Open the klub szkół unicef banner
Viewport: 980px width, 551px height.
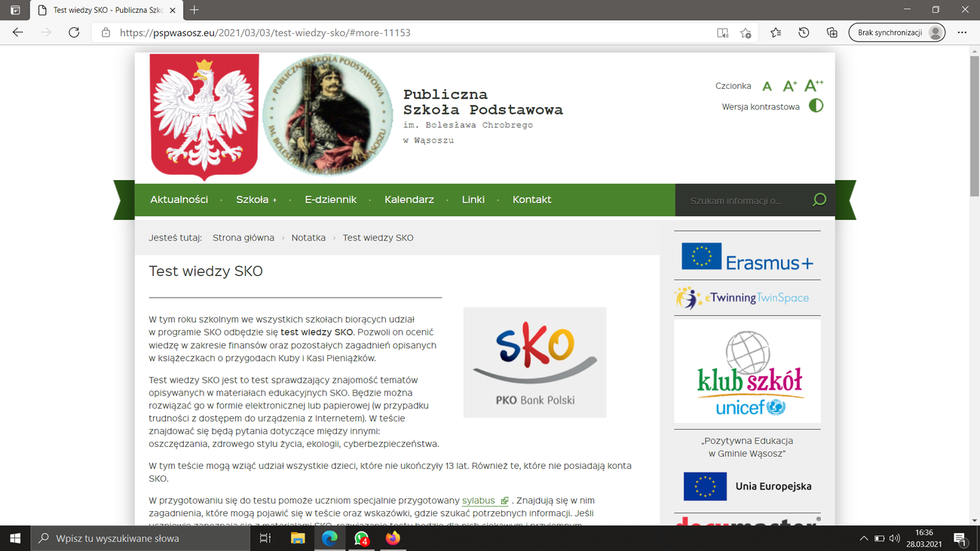coord(747,372)
